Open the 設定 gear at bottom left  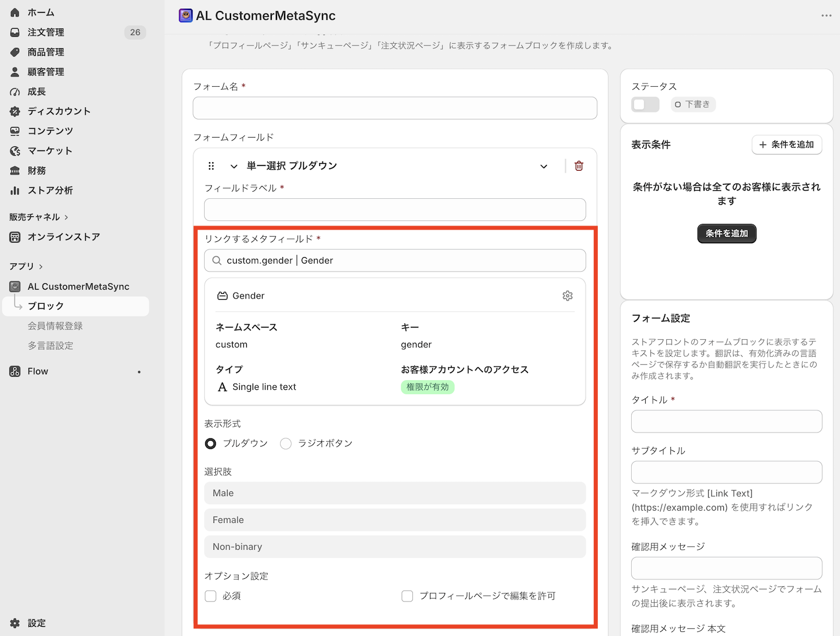click(15, 623)
